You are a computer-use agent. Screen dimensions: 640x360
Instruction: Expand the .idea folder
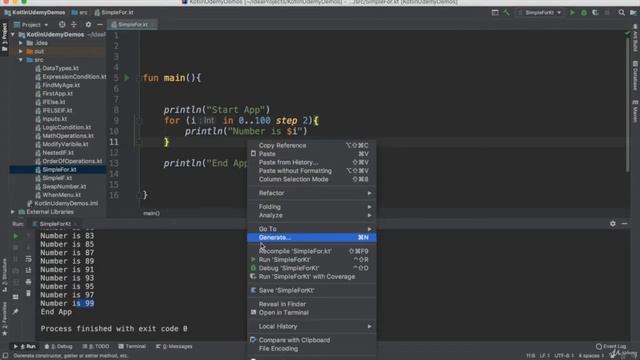[21, 43]
